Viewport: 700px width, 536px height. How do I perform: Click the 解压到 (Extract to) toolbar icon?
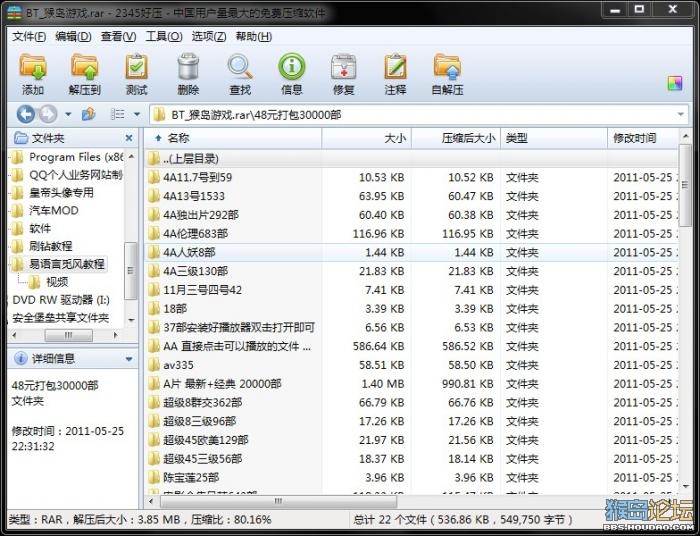[x=84, y=74]
